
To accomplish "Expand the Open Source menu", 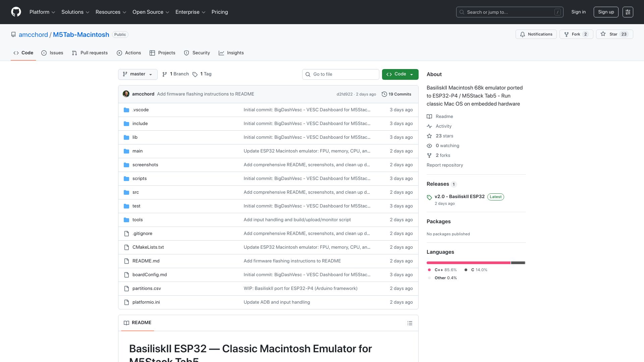I will (151, 12).
